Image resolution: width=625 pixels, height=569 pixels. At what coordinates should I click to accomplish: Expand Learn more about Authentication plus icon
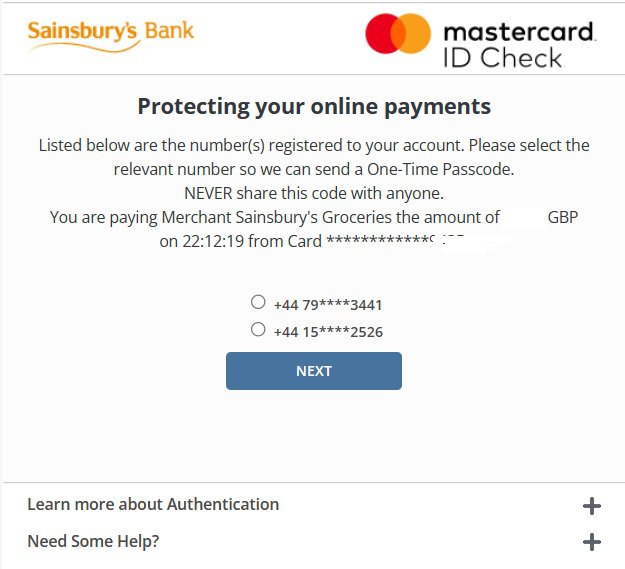click(x=592, y=506)
